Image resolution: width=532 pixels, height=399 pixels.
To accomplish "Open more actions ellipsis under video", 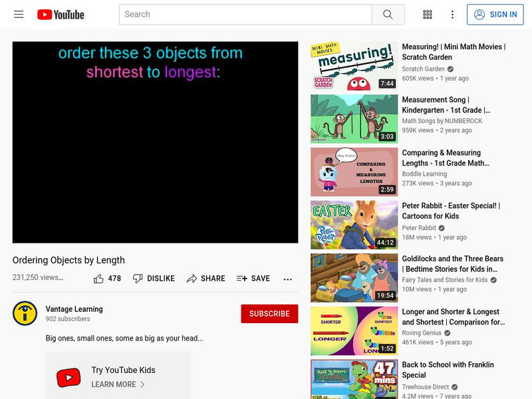I will click(x=288, y=279).
